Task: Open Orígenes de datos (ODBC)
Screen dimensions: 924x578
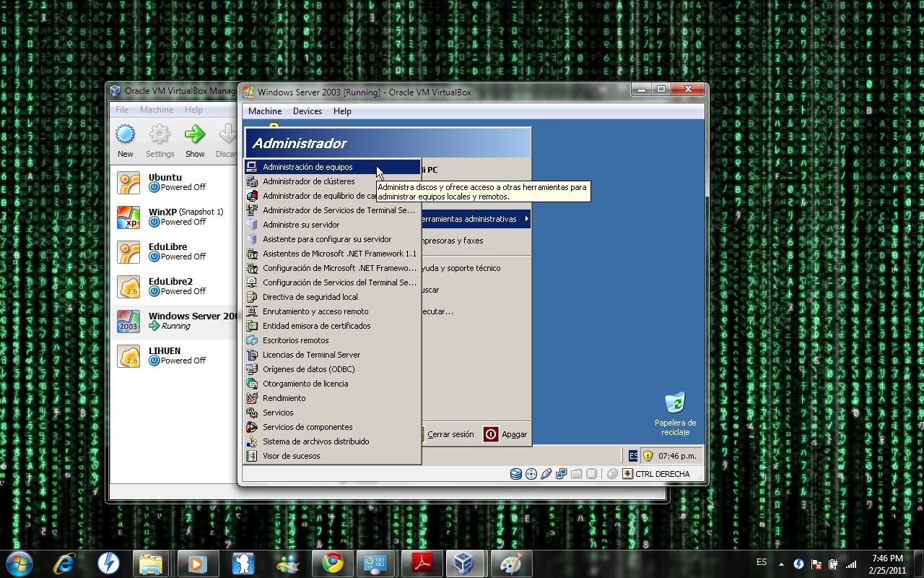Action: pyautogui.click(x=332, y=369)
